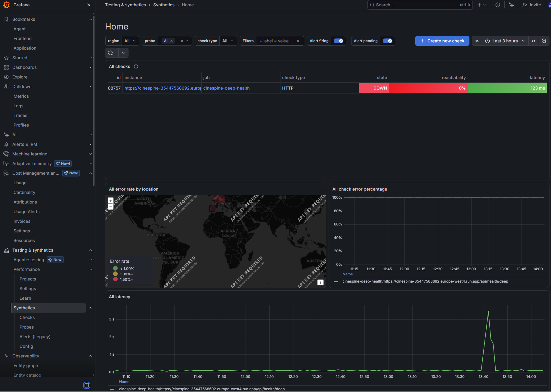Click green legend swatch in All latency
This screenshot has height=392, width=551.
(x=112, y=389)
